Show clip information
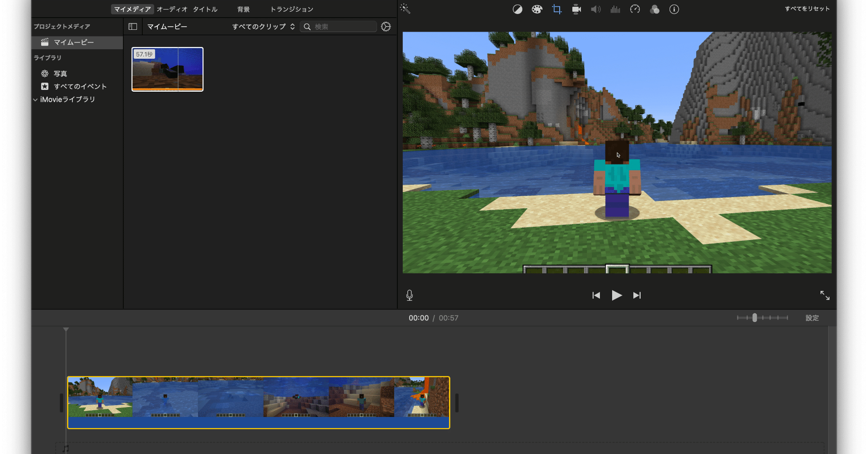Viewport: 868px width, 454px height. click(x=674, y=9)
